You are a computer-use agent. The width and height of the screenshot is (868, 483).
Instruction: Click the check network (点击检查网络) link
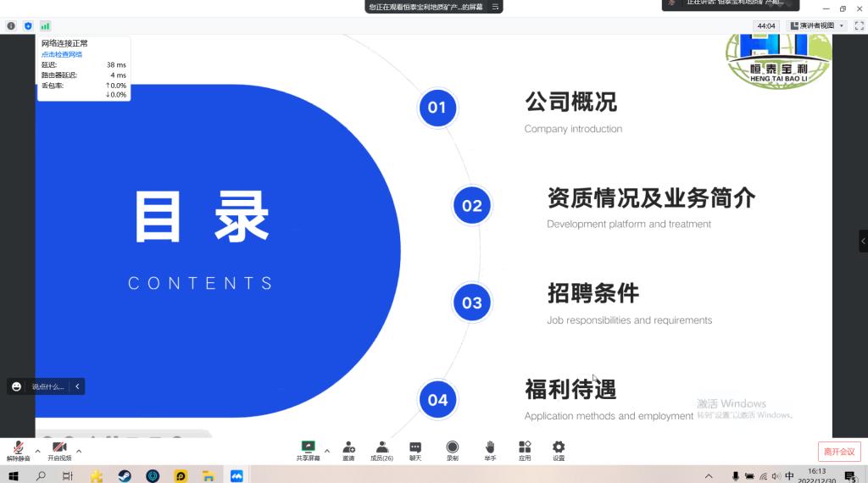[62, 54]
